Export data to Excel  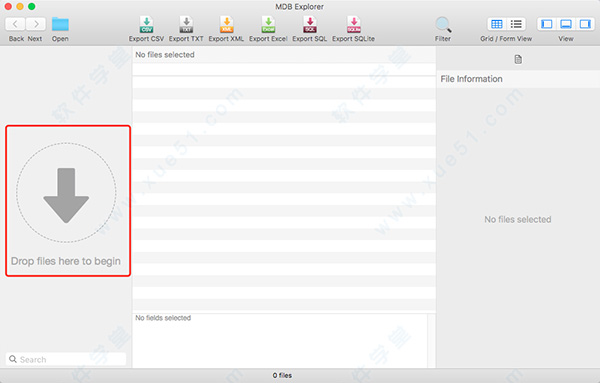pos(268,24)
